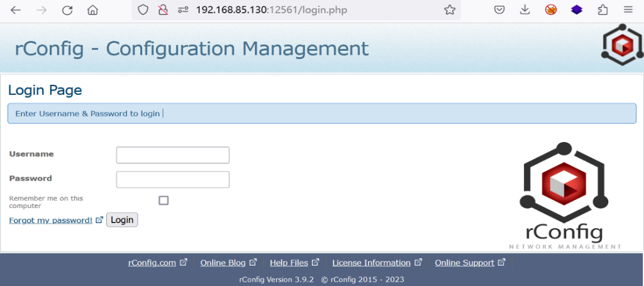Viewport: 644px width, 286px height.
Task: Open License Information footer link
Action: point(371,263)
